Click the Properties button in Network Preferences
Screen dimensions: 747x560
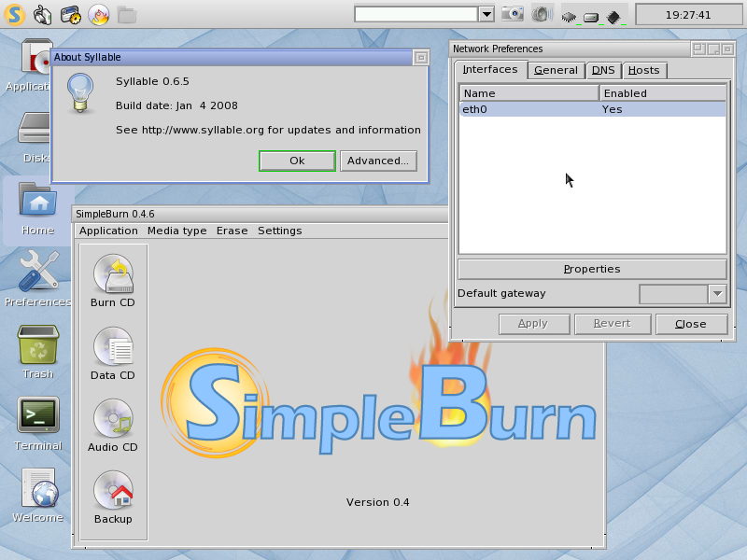[x=592, y=269]
